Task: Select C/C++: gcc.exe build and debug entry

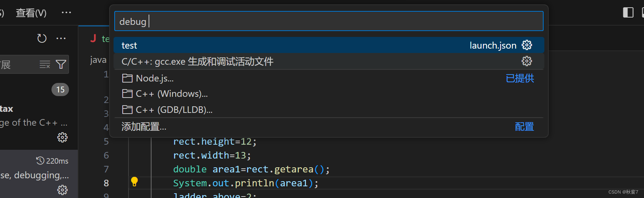Action: tap(329, 61)
